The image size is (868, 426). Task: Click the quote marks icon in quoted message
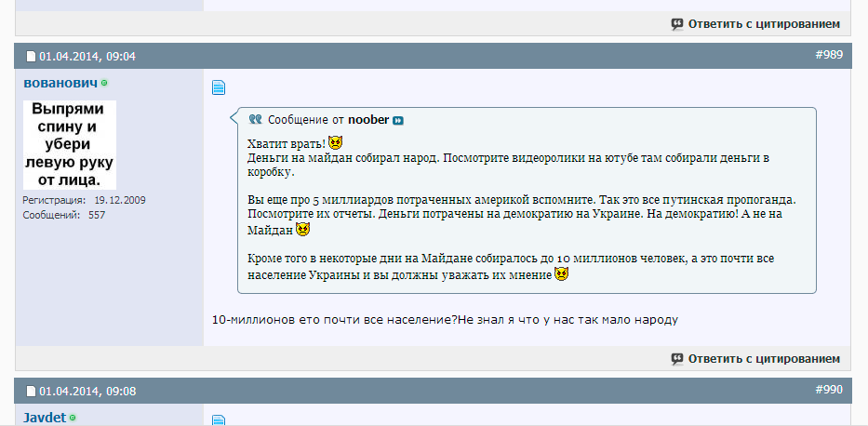click(255, 119)
